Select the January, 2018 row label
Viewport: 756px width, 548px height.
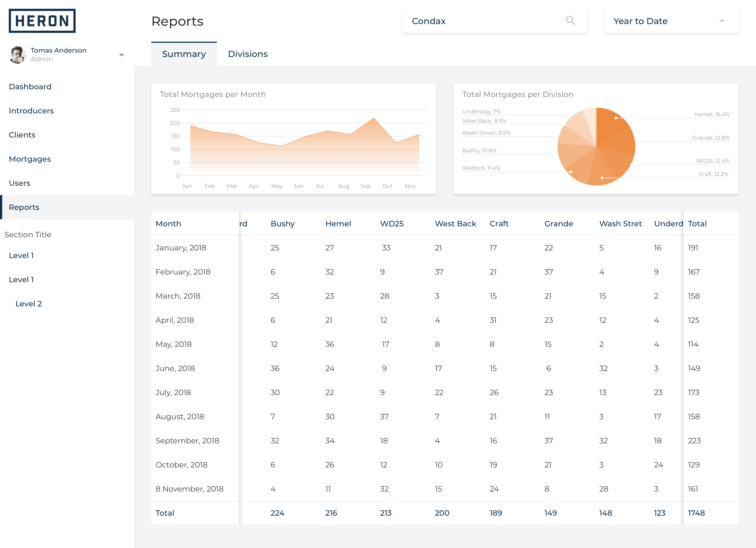click(x=181, y=248)
